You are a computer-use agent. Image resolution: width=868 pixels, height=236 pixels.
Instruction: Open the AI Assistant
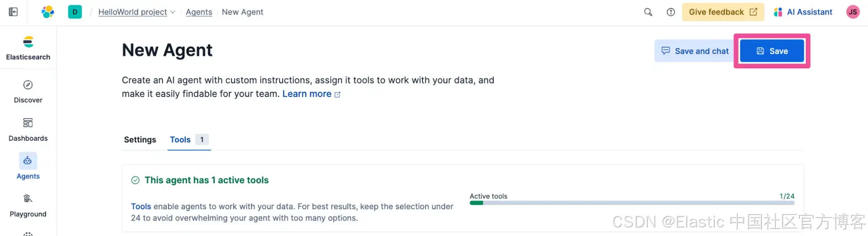pos(803,12)
